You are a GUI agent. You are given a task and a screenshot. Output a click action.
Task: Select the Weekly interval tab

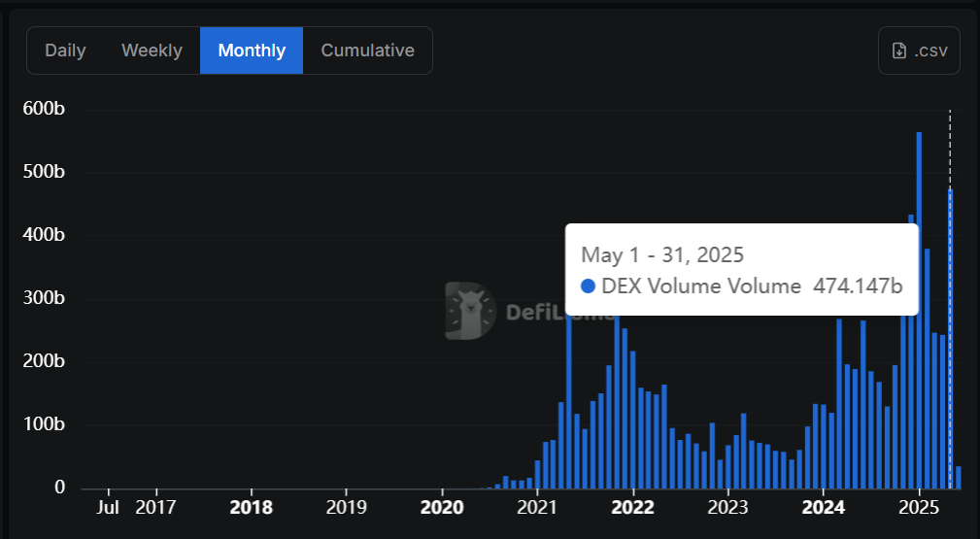[x=152, y=51]
